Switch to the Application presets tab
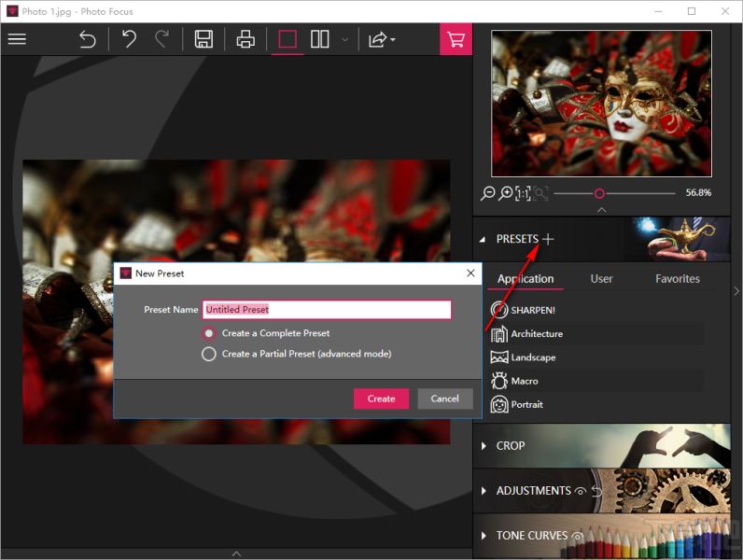Viewport: 743px width, 560px height. [526, 278]
